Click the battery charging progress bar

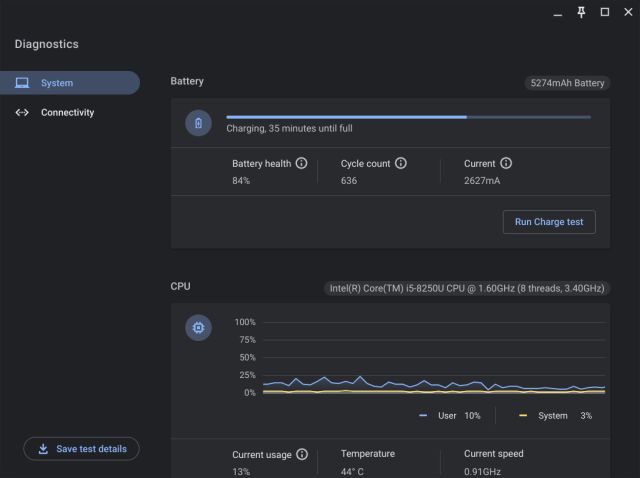tap(408, 117)
